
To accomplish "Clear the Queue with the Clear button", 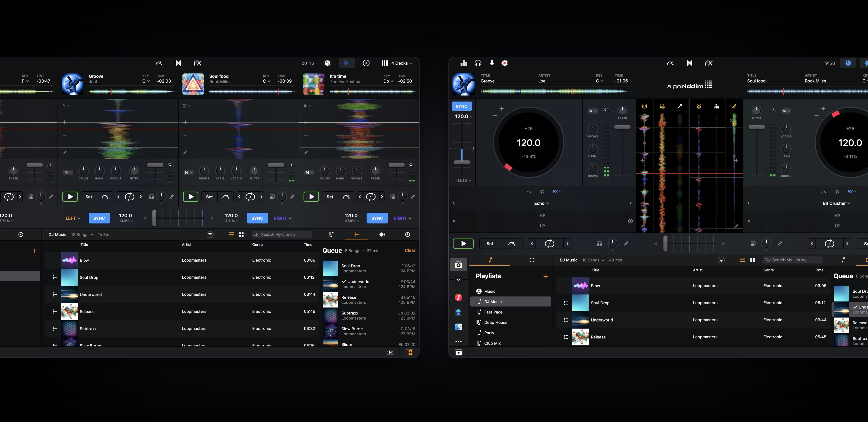I will pyautogui.click(x=410, y=250).
